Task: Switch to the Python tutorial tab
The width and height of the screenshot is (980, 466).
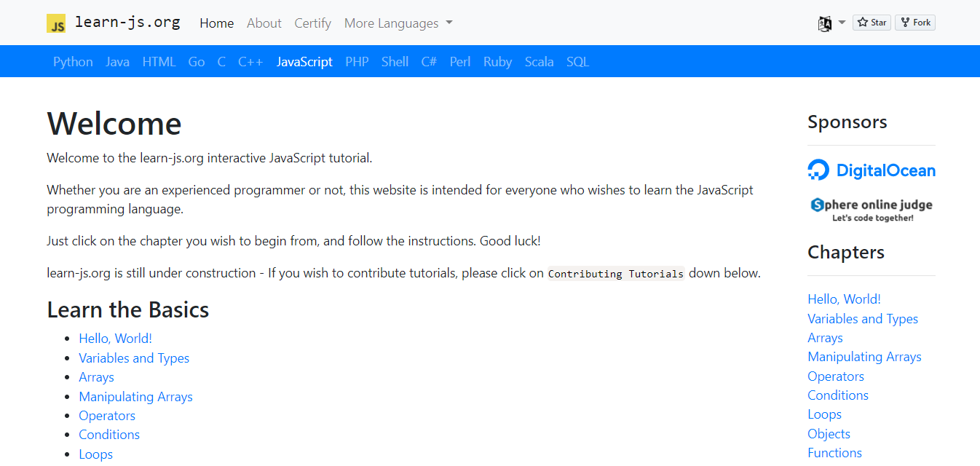Action: (x=72, y=61)
